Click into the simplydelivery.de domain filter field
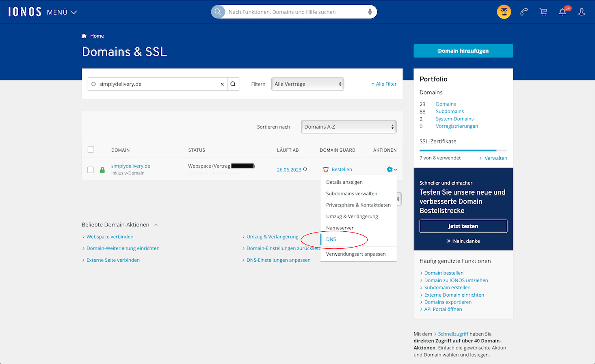Viewport: 595px width, 364px height. click(x=158, y=84)
